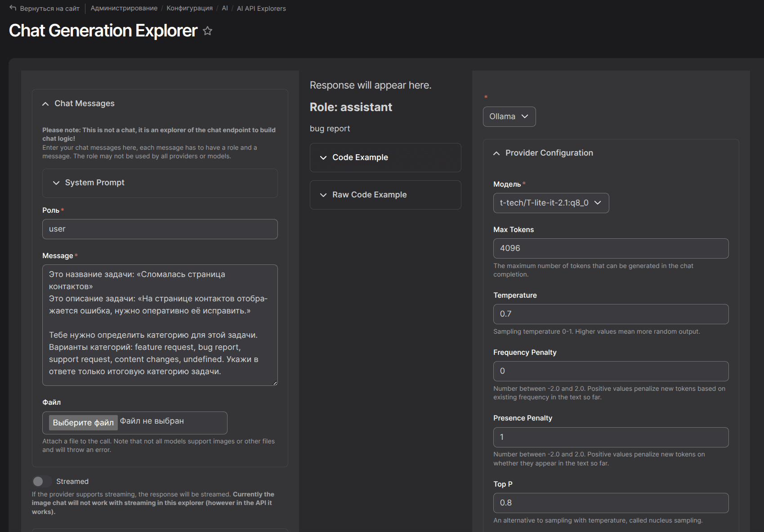Open the Ollama provider dropdown
Viewport: 764px width, 532px height.
pos(509,116)
